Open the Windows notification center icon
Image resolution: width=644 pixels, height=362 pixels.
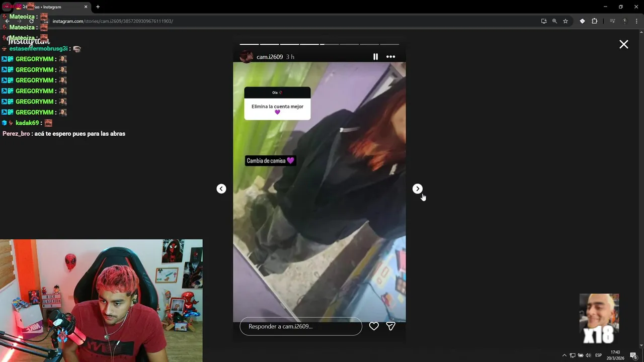coord(633,355)
